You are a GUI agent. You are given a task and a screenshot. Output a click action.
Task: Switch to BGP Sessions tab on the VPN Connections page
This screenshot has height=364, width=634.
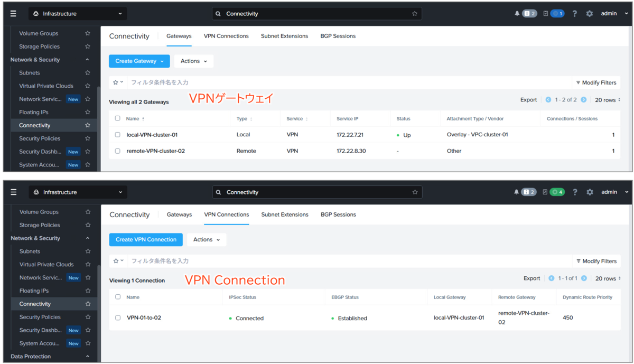(x=338, y=214)
